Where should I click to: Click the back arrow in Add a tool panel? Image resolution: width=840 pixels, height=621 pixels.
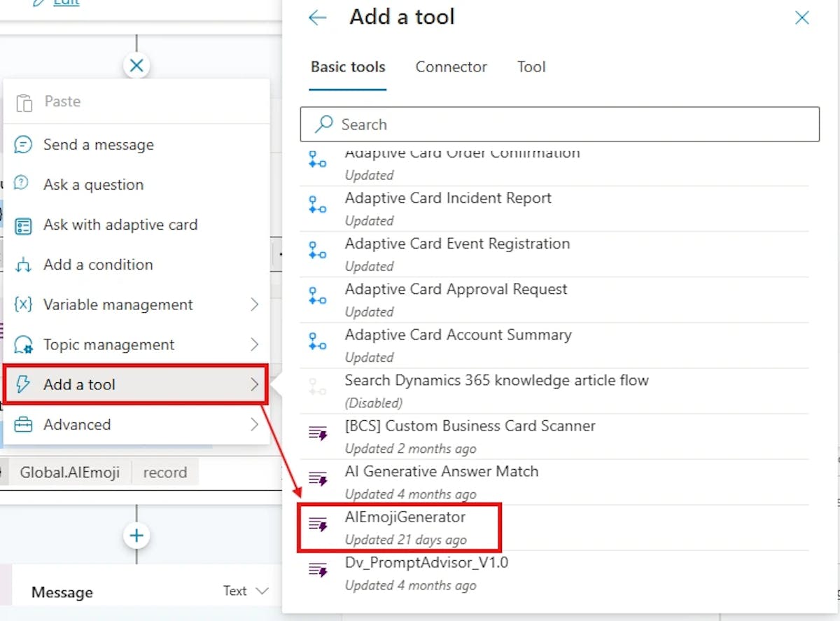tap(317, 18)
